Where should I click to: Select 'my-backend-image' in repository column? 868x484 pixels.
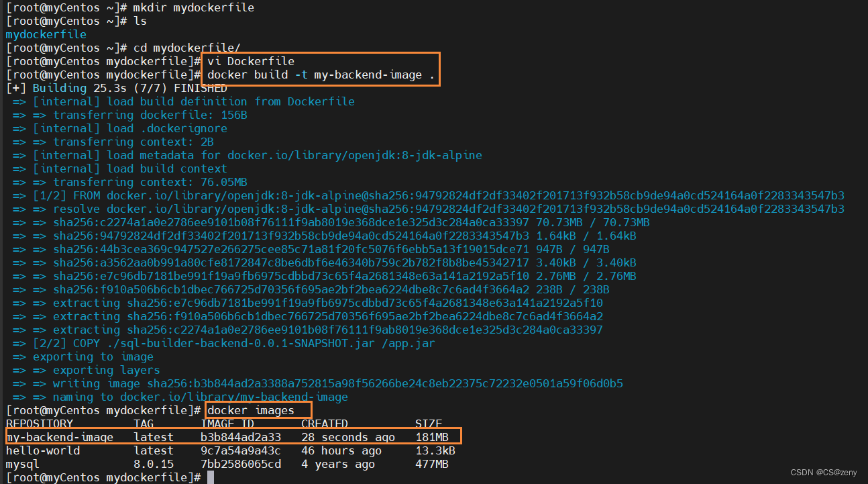(x=59, y=437)
